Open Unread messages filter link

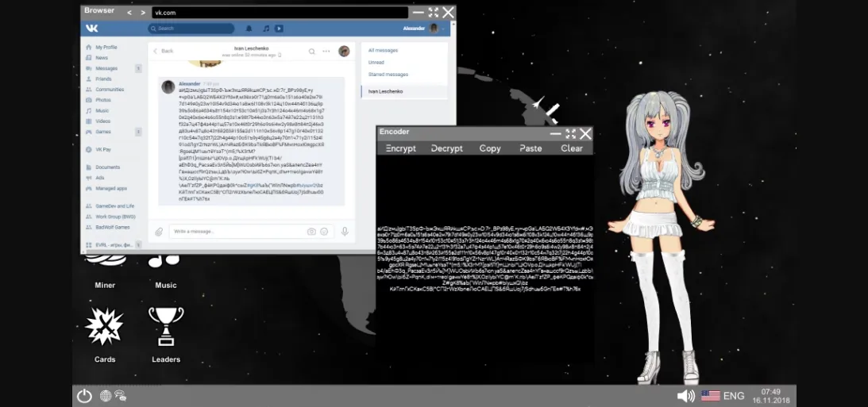click(x=376, y=63)
